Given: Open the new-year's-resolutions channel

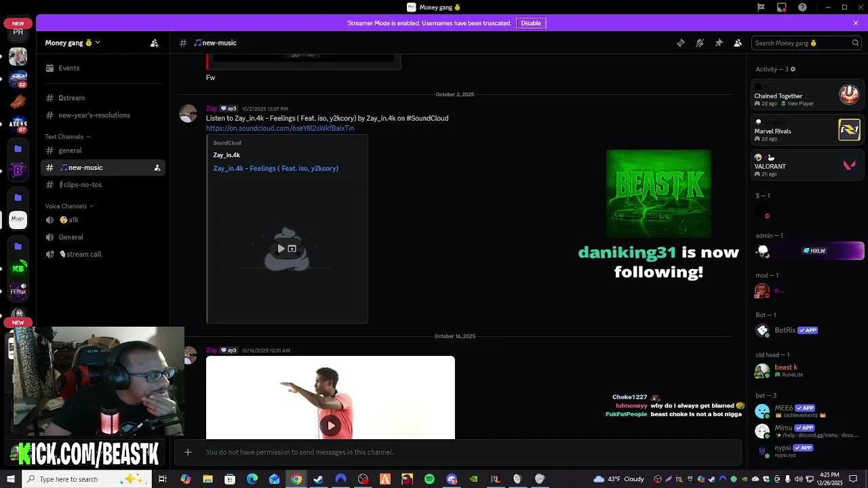Looking at the screenshot, I should coord(102,115).
